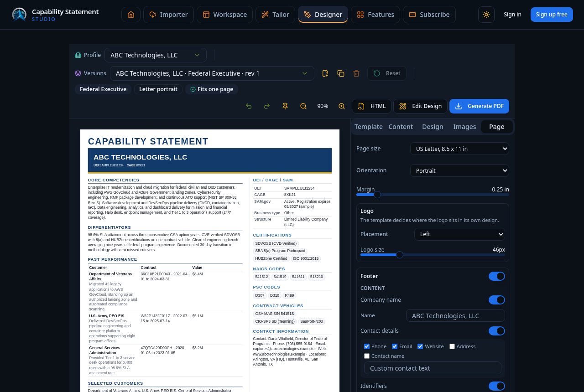Expand the Versions dropdown for Federal Executive rev 1

pos(212,73)
